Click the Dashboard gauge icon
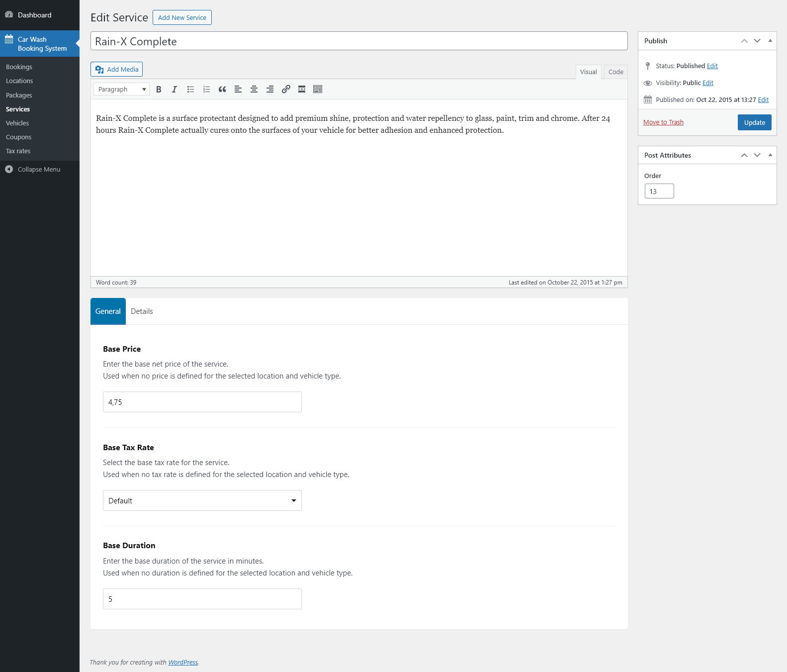787x672 pixels. click(9, 15)
